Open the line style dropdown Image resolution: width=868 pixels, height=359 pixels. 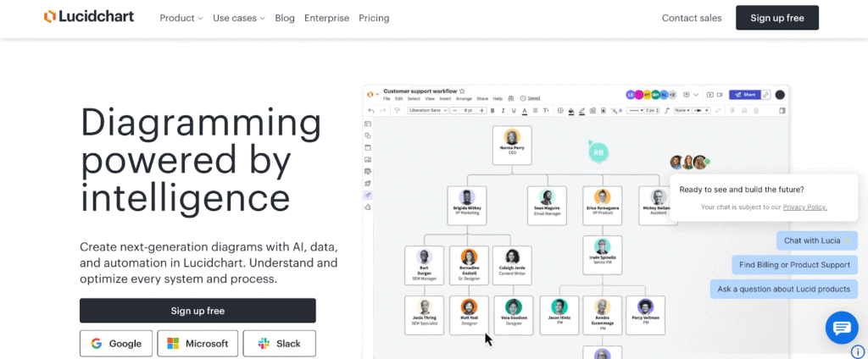click(636, 111)
